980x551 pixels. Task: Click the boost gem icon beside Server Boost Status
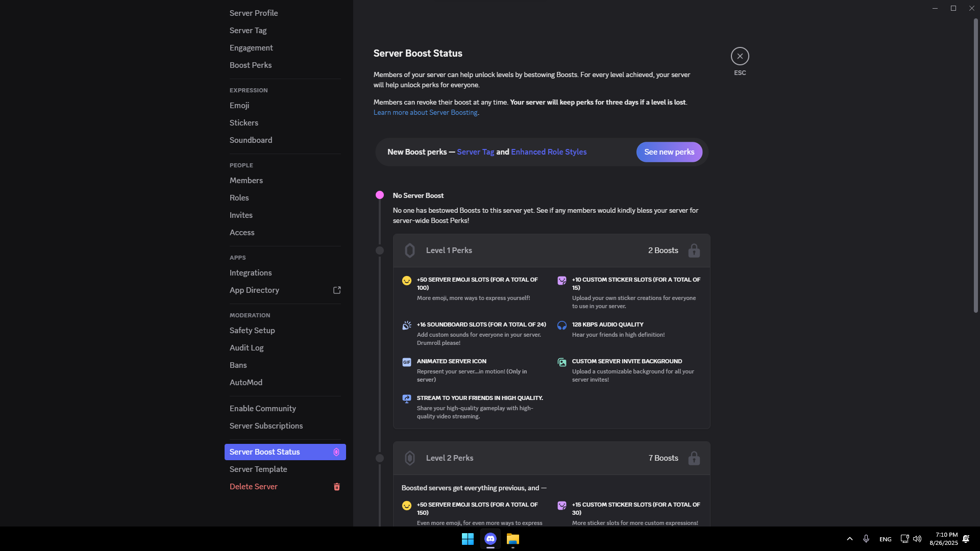click(x=336, y=452)
